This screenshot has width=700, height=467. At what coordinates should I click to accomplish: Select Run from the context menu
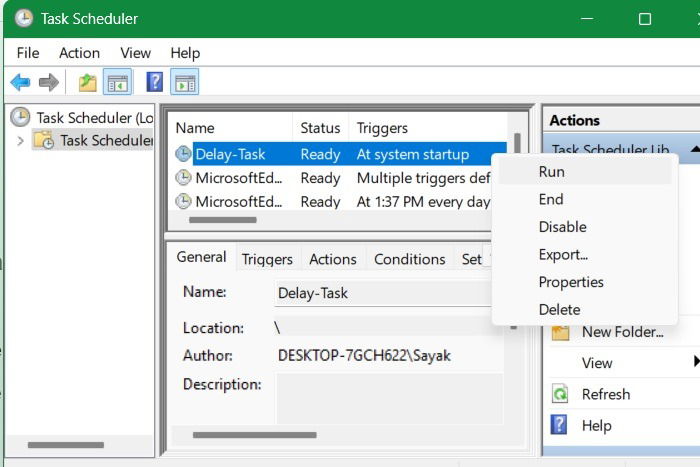coord(551,172)
